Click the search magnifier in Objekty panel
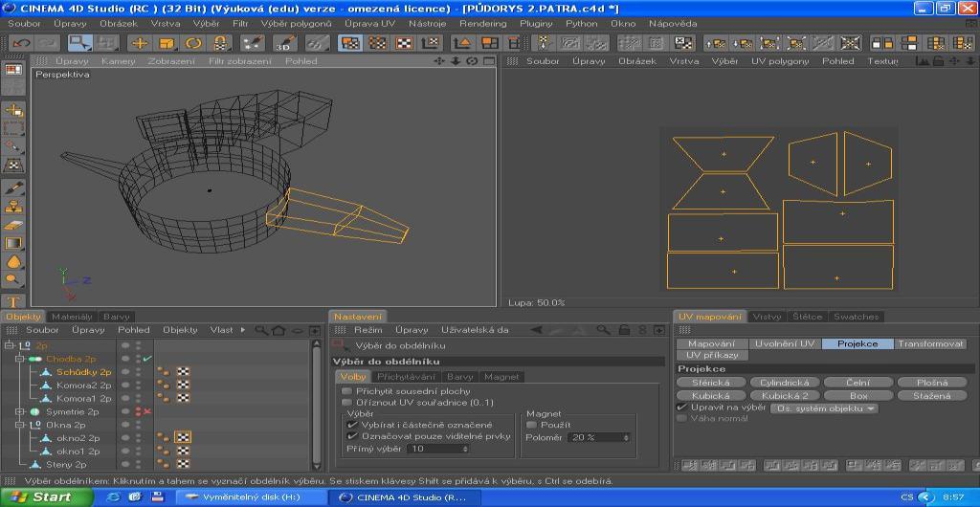 (x=261, y=330)
